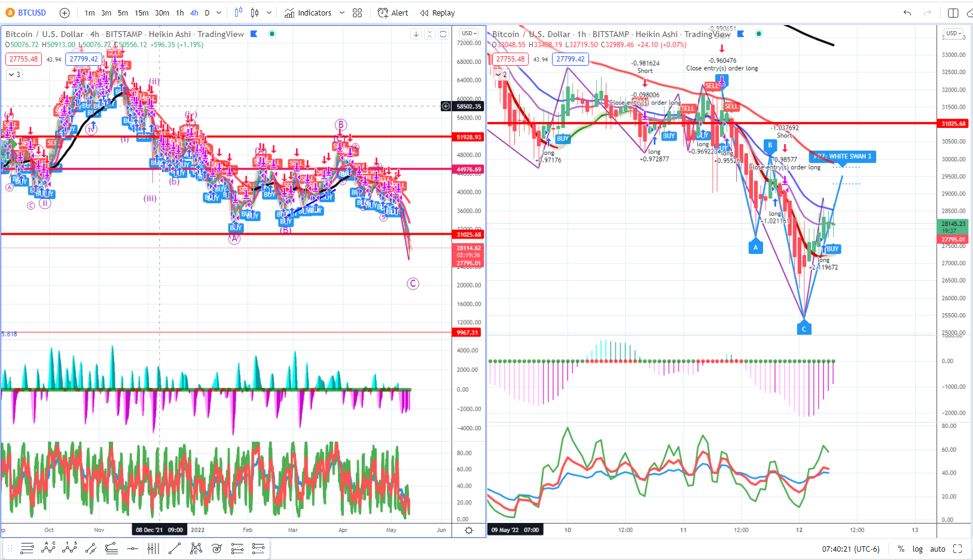Toggle log scale mode
This screenshot has width=973, height=560.
(917, 549)
